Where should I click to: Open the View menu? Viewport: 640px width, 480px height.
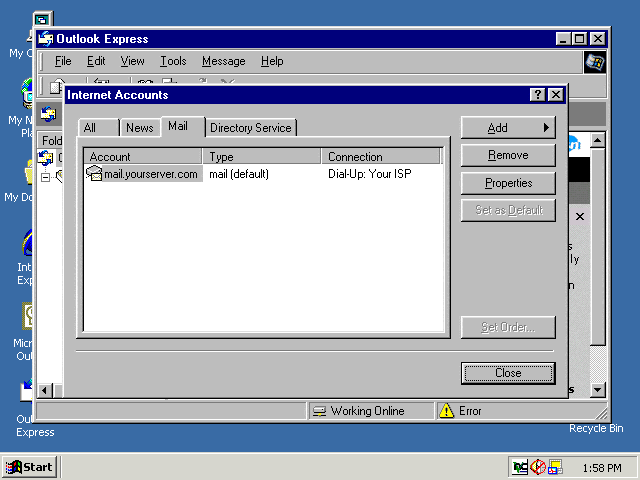click(x=132, y=61)
